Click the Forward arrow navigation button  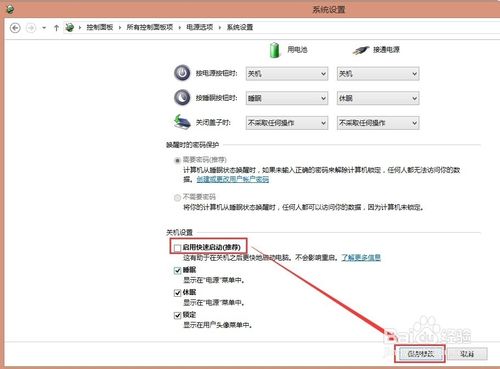pos(31,28)
